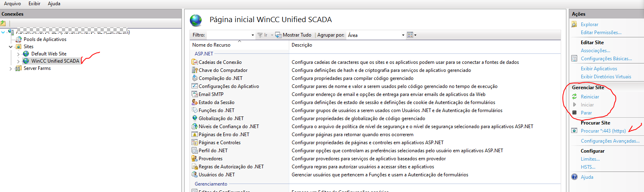
Task: Click the Reiniciar site link
Action: 590,97
